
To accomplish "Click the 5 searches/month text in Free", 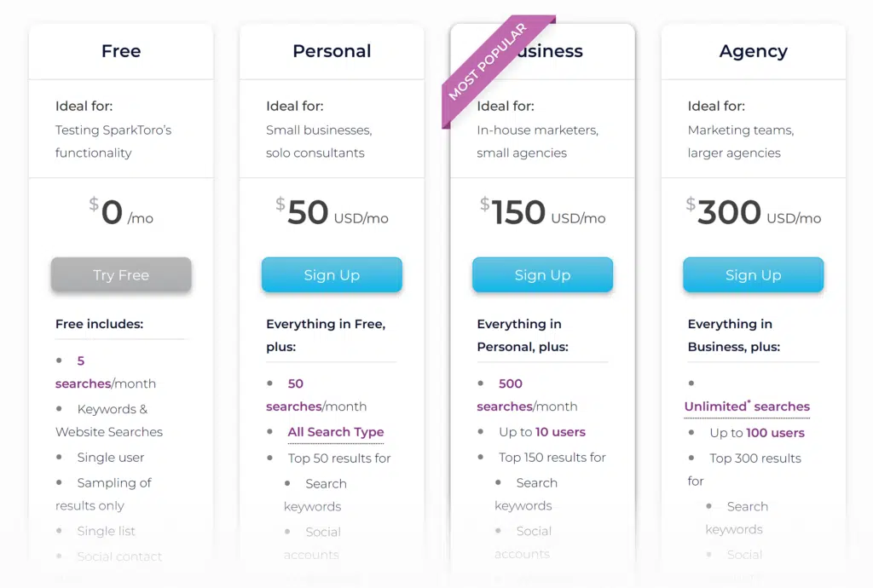I will 105,372.
